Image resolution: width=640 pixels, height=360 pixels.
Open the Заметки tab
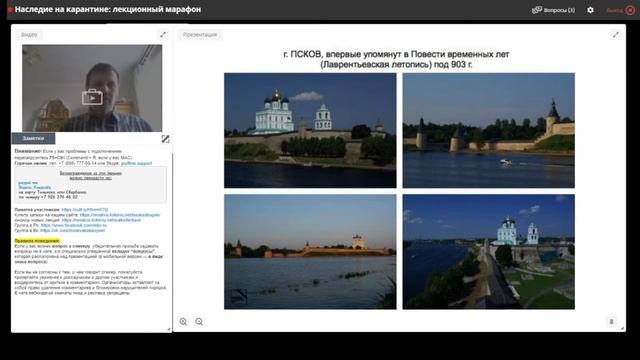33,138
